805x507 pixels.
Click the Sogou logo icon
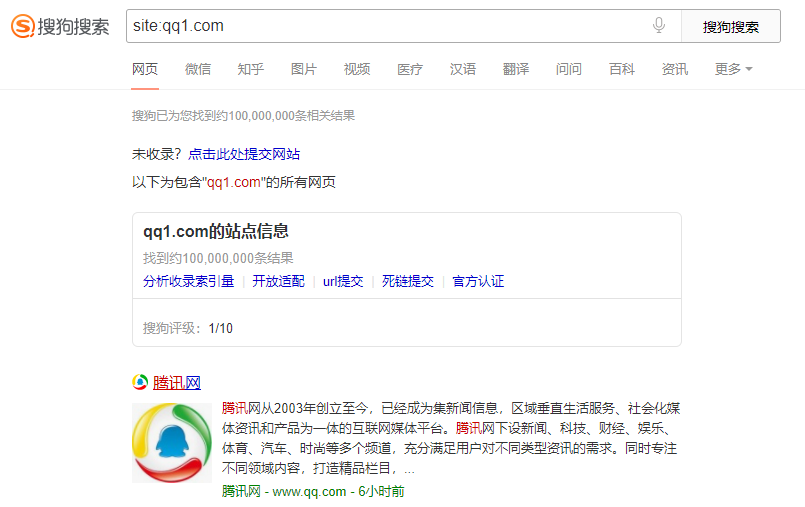[23, 26]
